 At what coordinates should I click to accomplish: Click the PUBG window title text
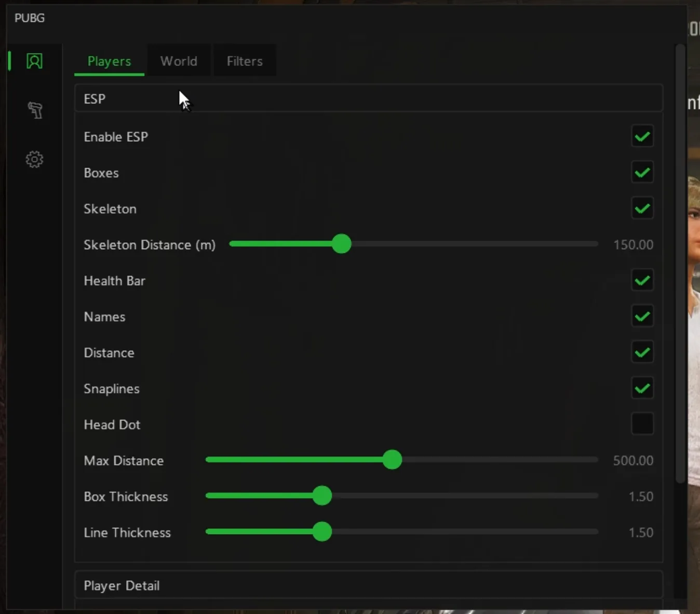coord(30,18)
